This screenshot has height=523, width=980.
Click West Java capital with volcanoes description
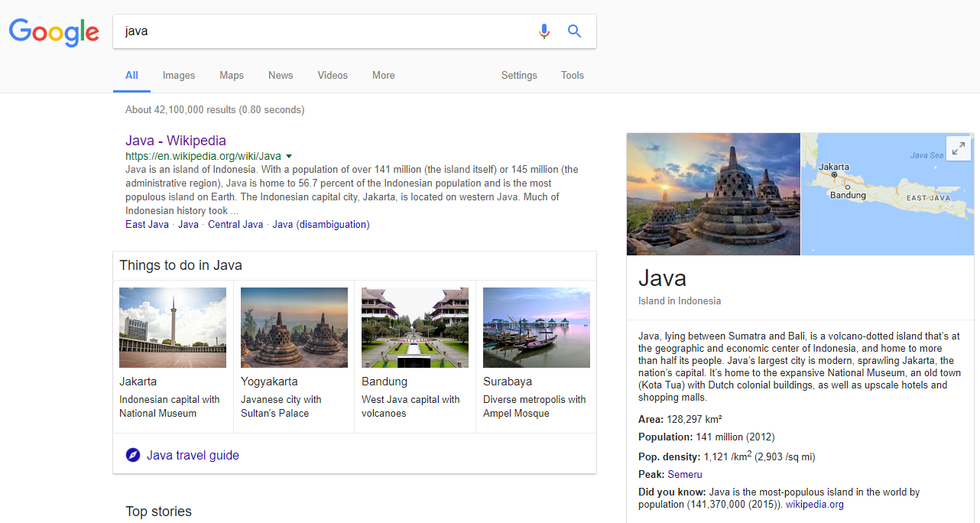click(x=410, y=407)
